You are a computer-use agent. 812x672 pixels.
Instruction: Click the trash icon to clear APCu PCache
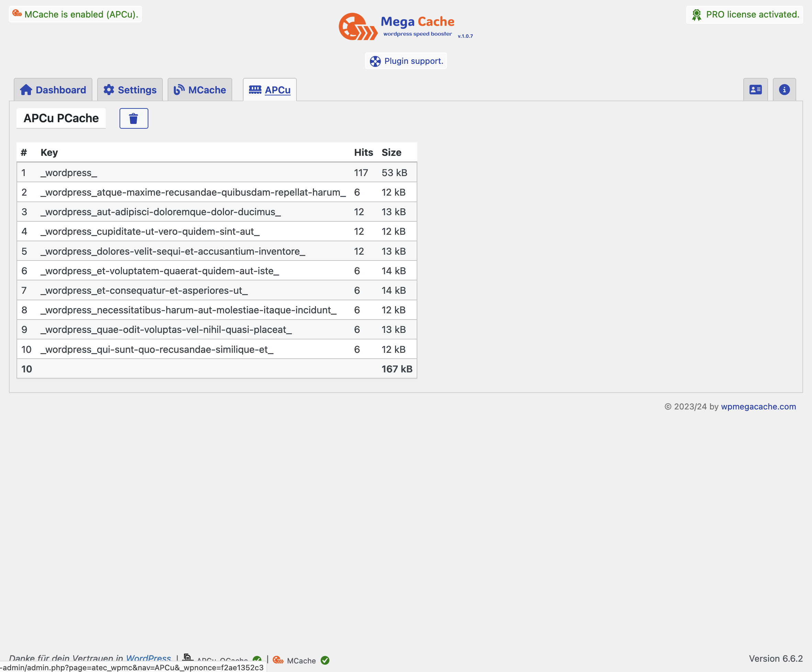pos(133,118)
